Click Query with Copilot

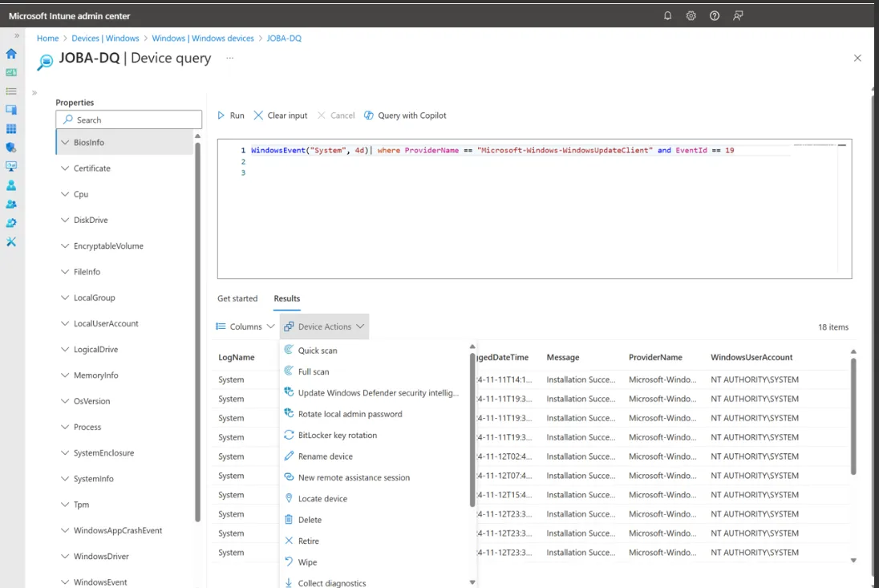(405, 116)
